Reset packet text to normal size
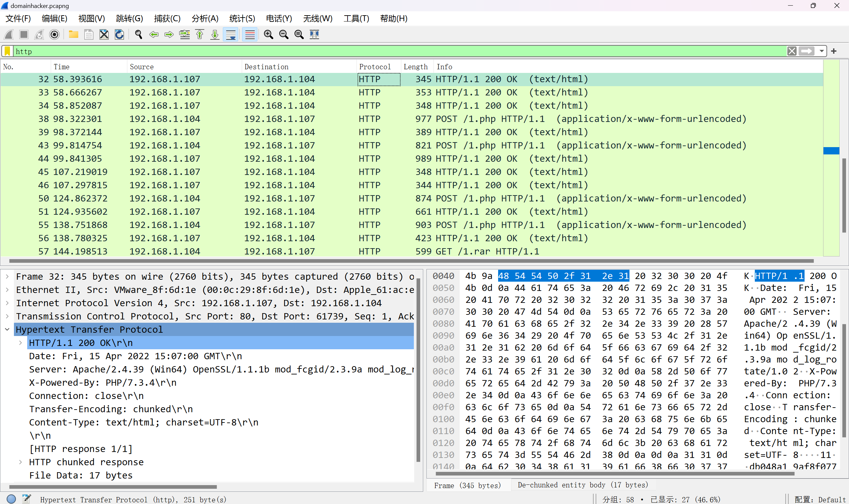Image resolution: width=849 pixels, height=504 pixels. [x=299, y=34]
